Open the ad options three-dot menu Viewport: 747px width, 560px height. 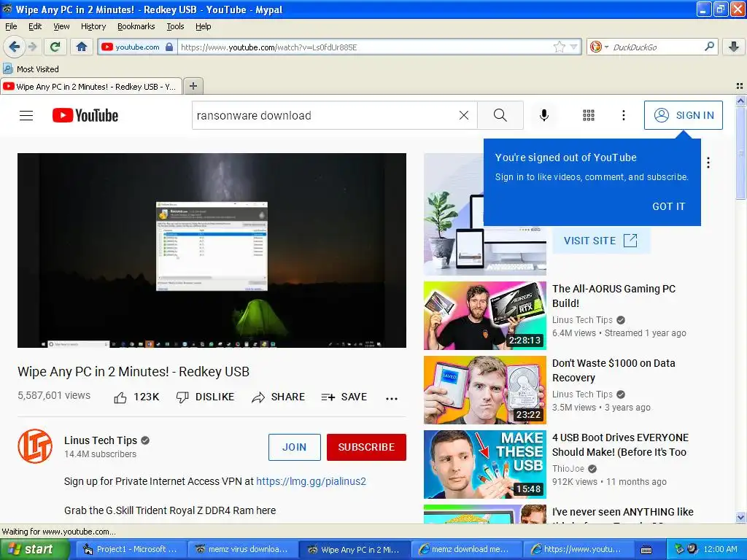pyautogui.click(x=708, y=163)
